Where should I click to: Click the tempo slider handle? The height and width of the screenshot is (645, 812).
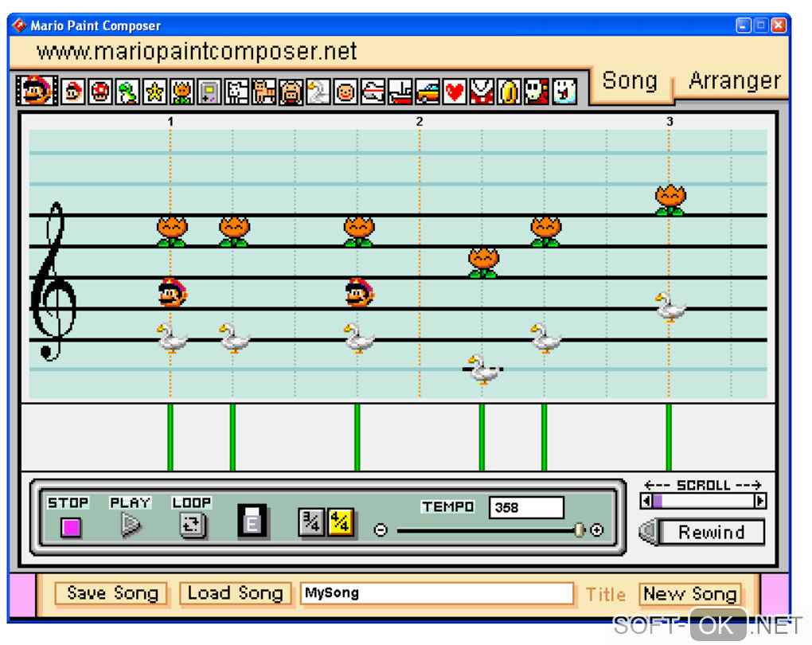click(580, 530)
